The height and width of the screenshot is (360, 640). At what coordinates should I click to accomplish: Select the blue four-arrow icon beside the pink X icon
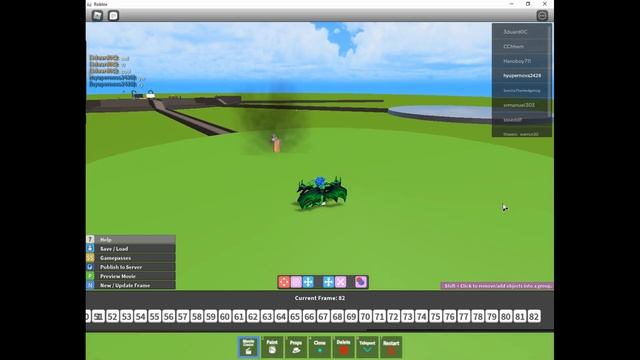coord(328,282)
